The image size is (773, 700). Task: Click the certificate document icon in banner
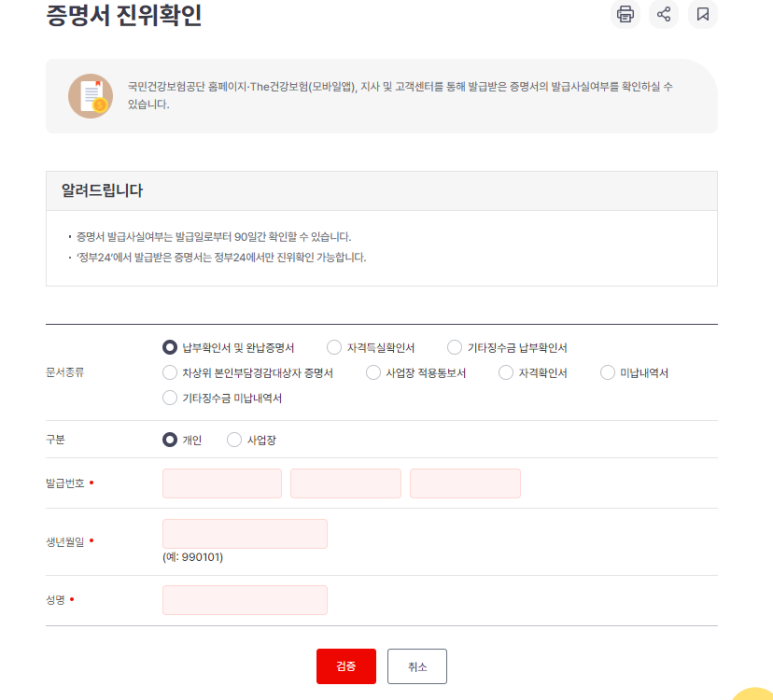coord(91,96)
